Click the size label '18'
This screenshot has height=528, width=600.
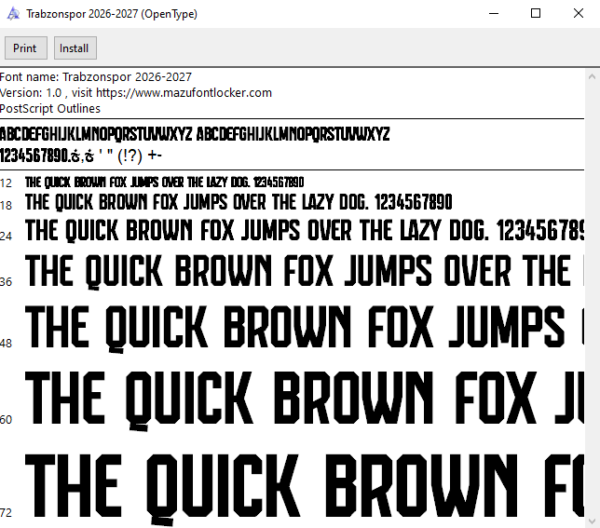[x=6, y=206]
